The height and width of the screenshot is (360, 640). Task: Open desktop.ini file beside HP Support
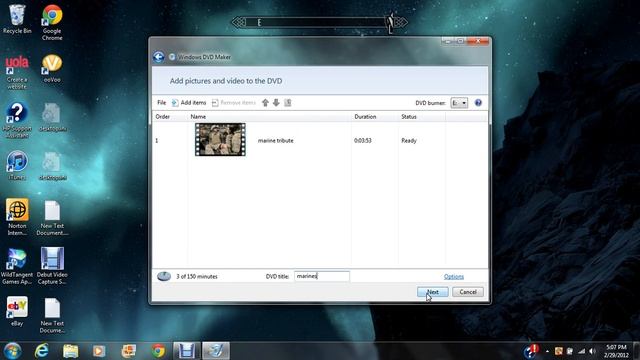(52, 117)
